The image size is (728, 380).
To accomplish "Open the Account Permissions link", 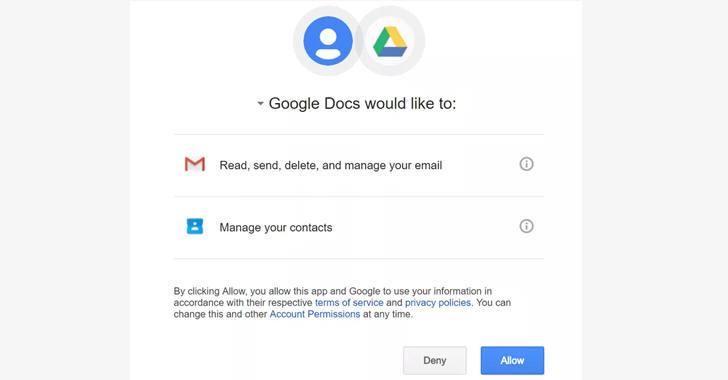I will [315, 314].
